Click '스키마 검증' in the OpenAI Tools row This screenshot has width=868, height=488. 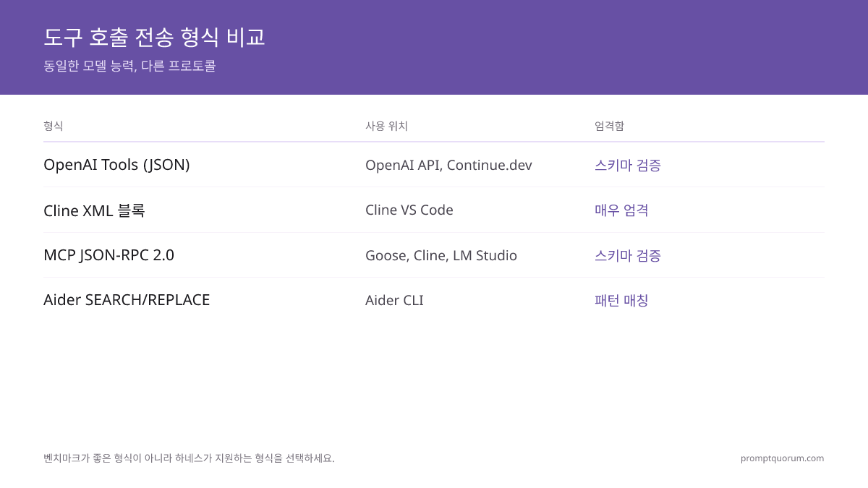pyautogui.click(x=628, y=165)
